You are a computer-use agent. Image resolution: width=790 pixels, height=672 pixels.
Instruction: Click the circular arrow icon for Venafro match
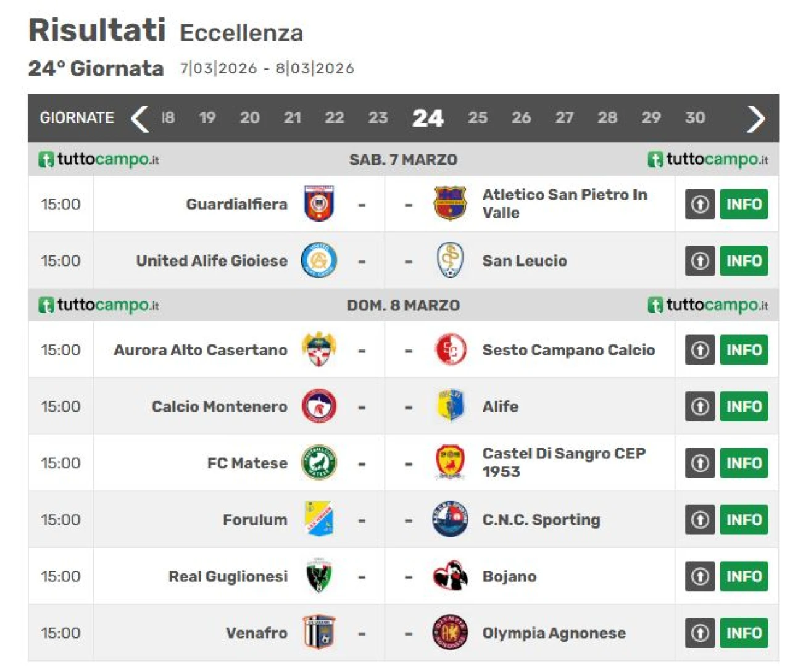click(700, 633)
